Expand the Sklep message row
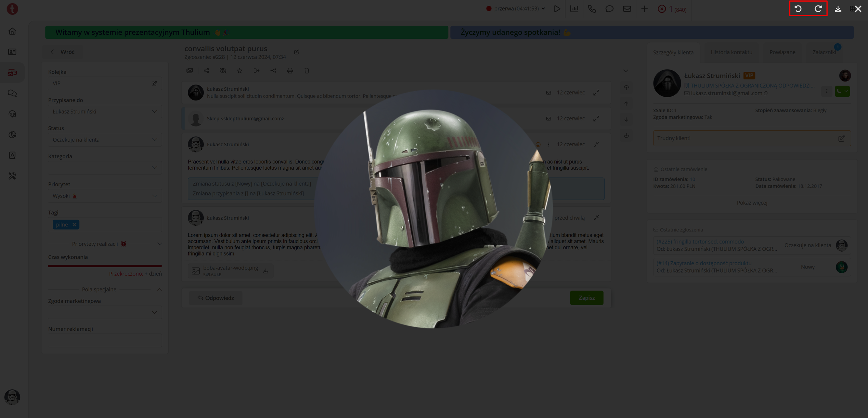Screen dimensions: 868x418 [596, 118]
